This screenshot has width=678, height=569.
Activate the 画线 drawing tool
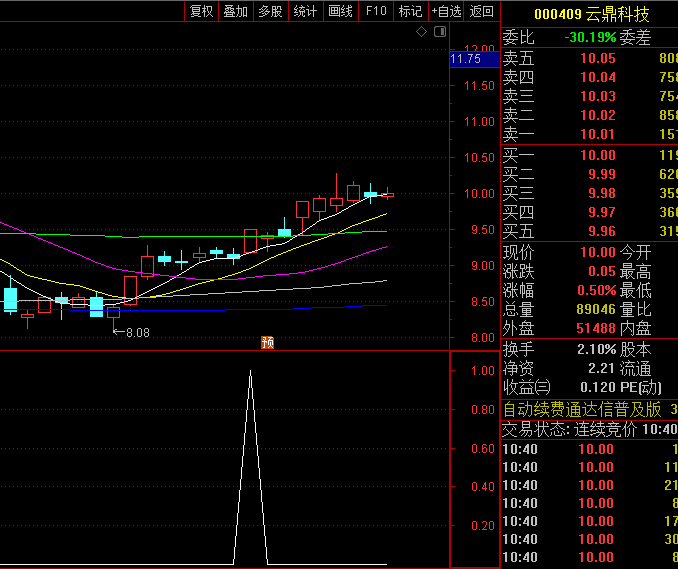click(340, 11)
